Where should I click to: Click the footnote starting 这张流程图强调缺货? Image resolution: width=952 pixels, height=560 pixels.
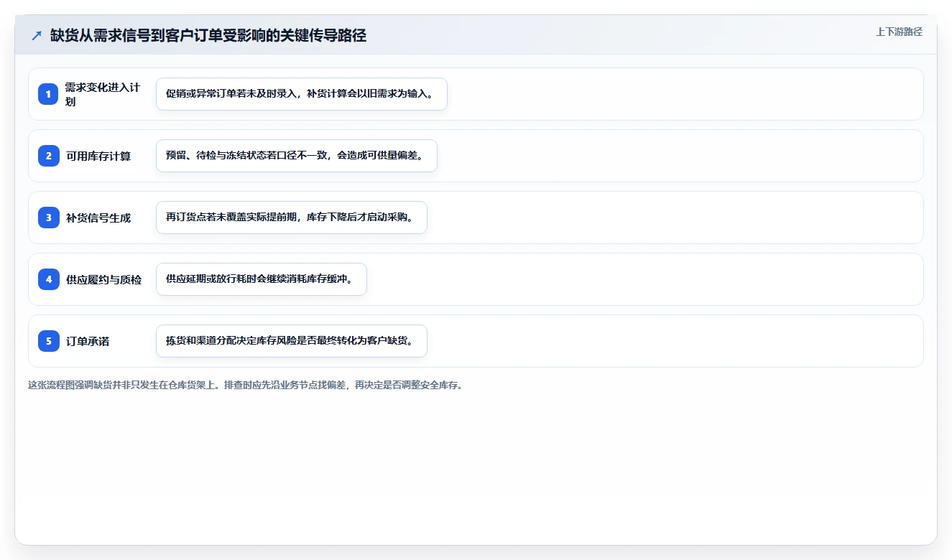(246, 385)
